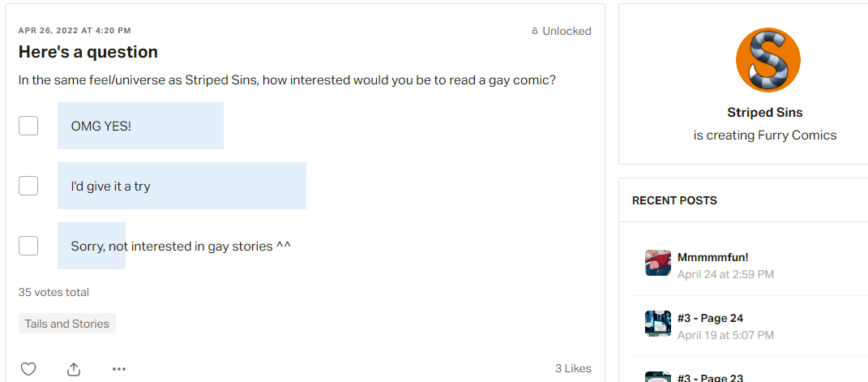Open the Here's a question post title
This screenshot has width=868, height=382.
pos(88,52)
